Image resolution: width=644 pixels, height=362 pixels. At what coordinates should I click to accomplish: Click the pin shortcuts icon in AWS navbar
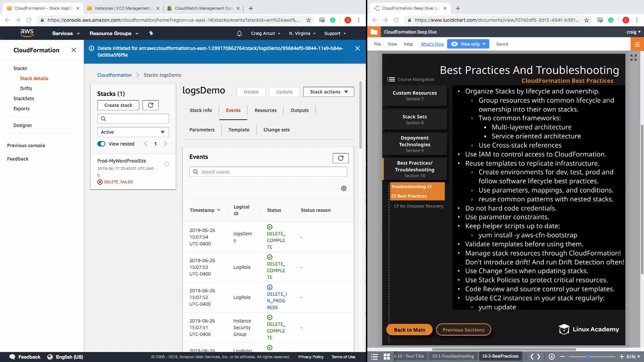151,33
